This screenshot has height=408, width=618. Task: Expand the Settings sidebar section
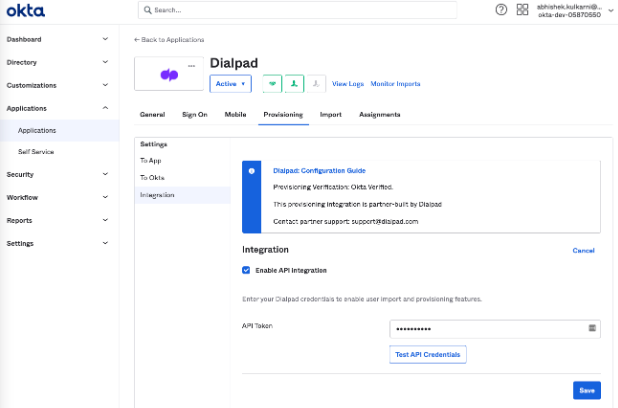pyautogui.click(x=57, y=243)
